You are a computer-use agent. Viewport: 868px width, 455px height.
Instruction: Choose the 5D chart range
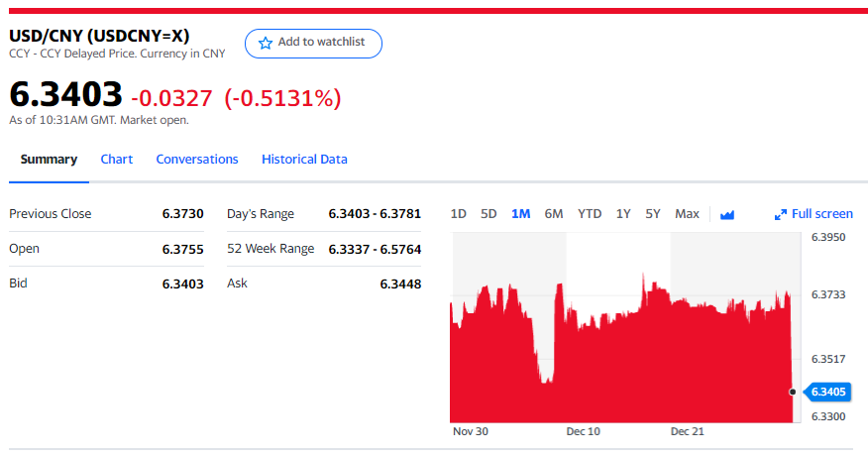point(488,214)
